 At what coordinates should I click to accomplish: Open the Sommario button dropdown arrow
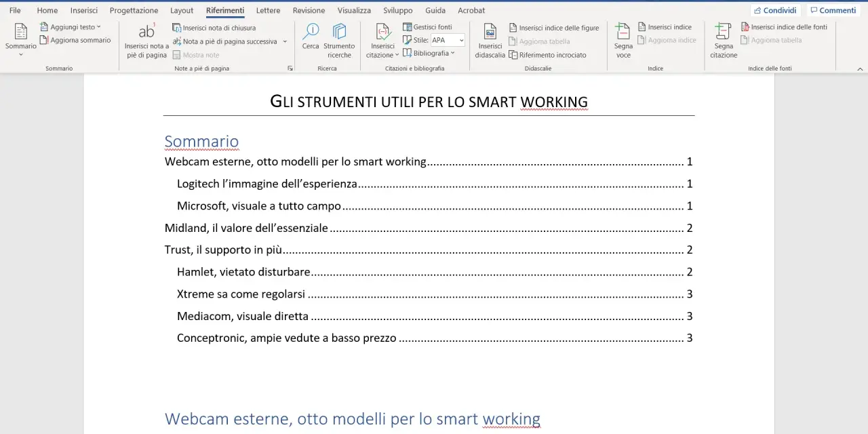pyautogui.click(x=20, y=54)
